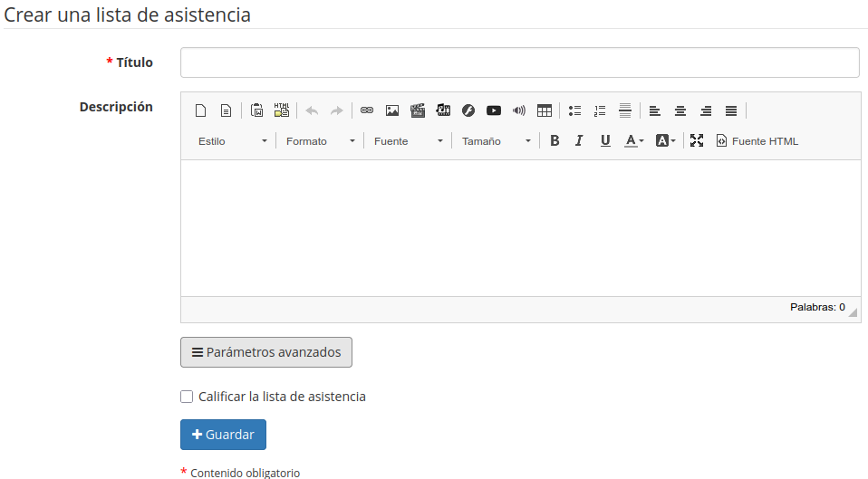Insert a link using the chain icon
868x479 pixels.
366,110
